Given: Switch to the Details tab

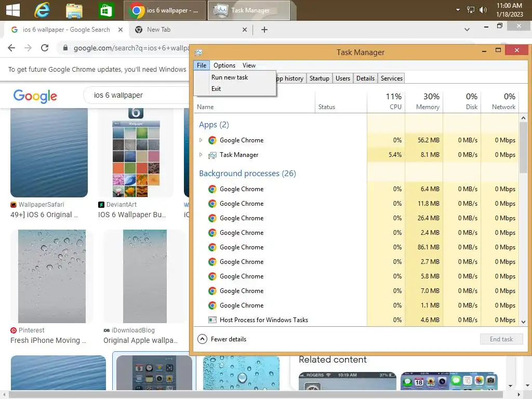Looking at the screenshot, I should (365, 78).
